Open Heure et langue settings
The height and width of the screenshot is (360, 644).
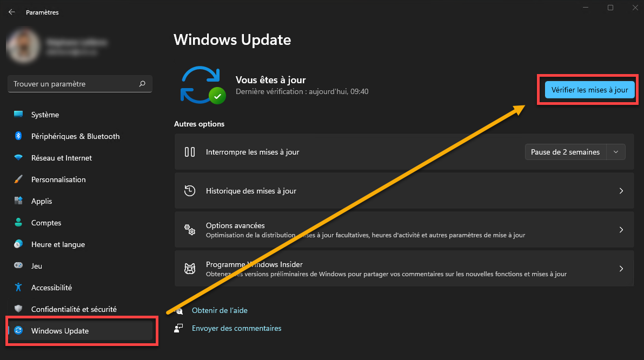coord(80,244)
